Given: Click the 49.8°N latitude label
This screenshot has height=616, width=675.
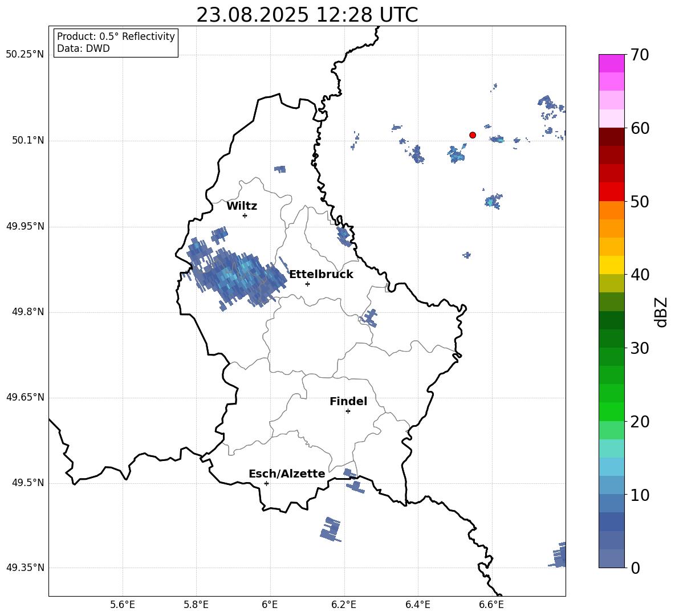Looking at the screenshot, I should pyautogui.click(x=28, y=312).
